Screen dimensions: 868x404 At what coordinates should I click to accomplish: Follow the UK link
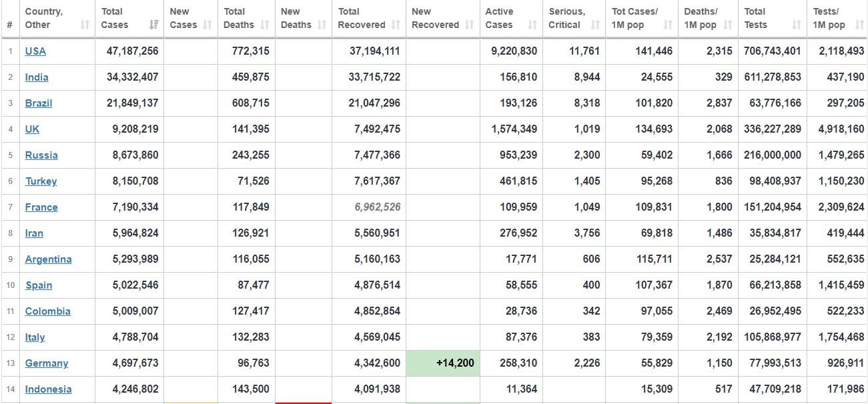pyautogui.click(x=32, y=129)
